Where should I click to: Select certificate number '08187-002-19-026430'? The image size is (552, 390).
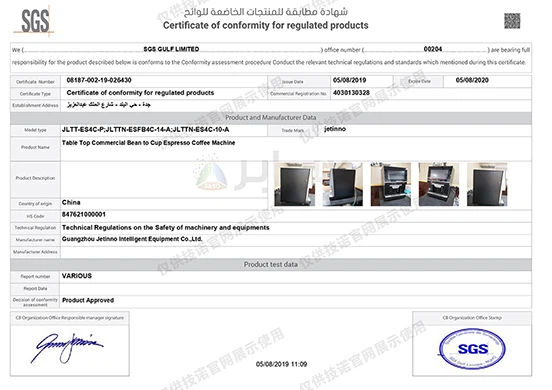pos(99,80)
